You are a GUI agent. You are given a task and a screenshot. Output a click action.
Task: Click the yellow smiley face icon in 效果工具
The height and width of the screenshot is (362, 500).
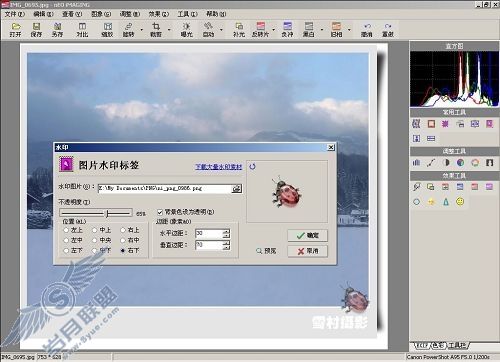tap(460, 202)
